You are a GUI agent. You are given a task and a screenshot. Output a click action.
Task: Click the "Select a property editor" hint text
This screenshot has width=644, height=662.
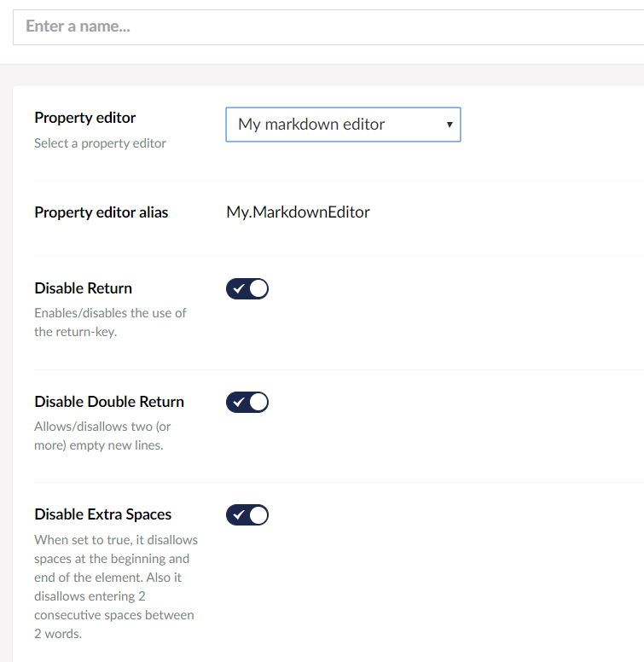tap(100, 143)
